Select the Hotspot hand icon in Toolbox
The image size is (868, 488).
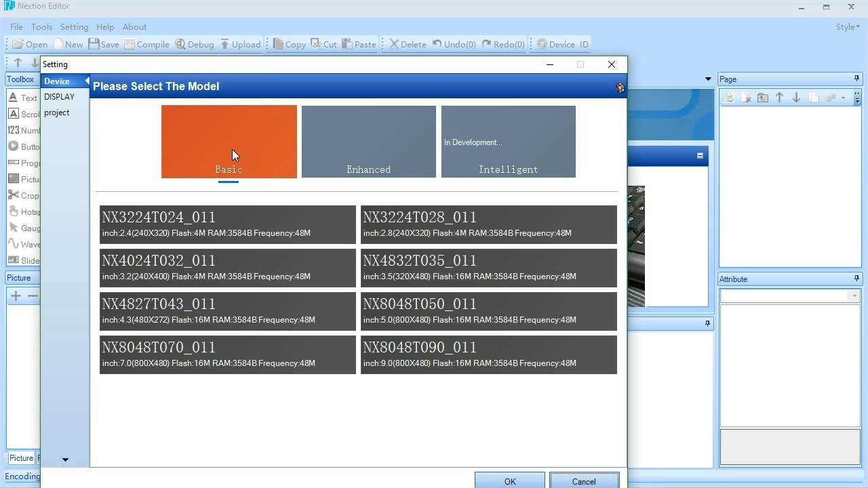coord(14,211)
